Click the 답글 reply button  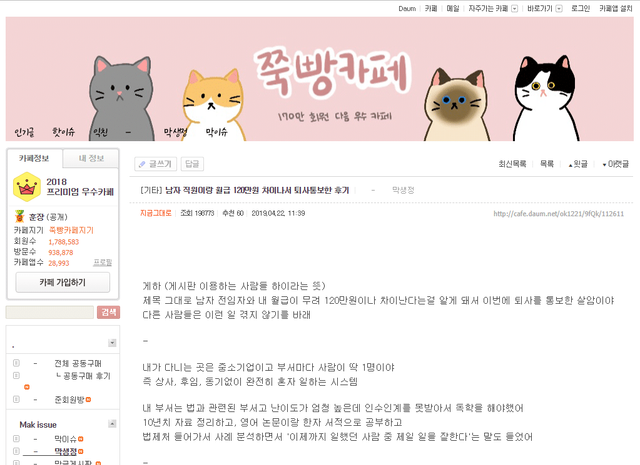coord(192,164)
